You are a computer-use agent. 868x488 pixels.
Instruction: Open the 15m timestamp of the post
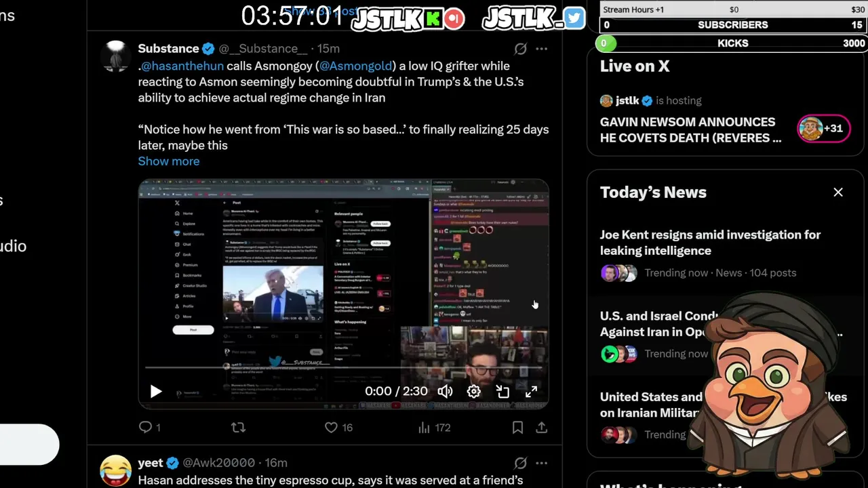[328, 49]
